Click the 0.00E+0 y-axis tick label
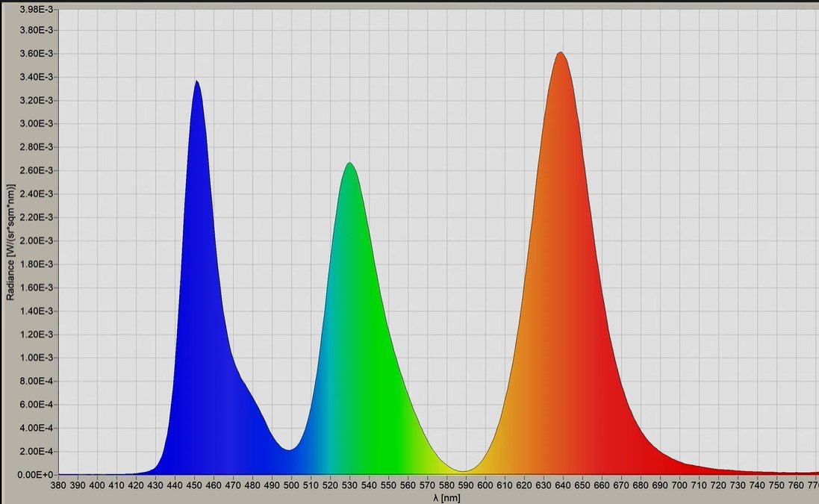This screenshot has width=819, height=504. [x=37, y=475]
